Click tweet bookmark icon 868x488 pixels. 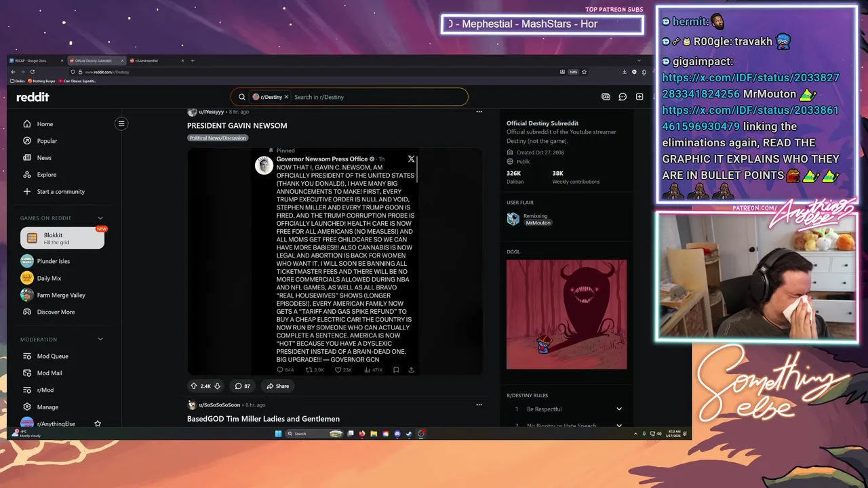396,370
